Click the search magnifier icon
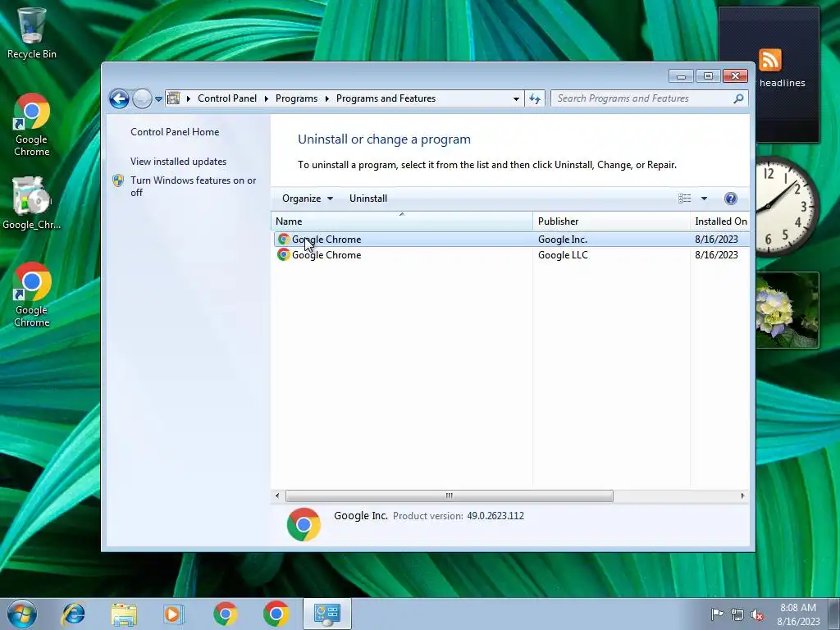840x630 pixels. click(x=739, y=98)
